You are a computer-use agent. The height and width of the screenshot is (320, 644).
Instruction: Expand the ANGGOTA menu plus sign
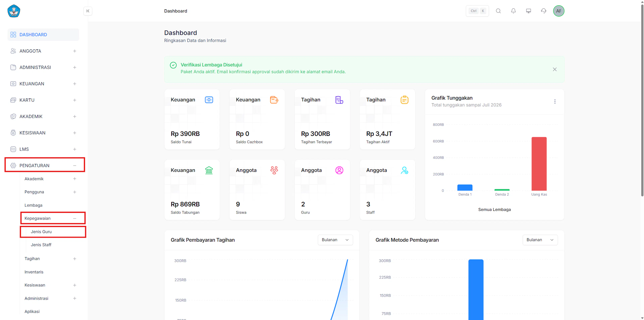pos(74,51)
